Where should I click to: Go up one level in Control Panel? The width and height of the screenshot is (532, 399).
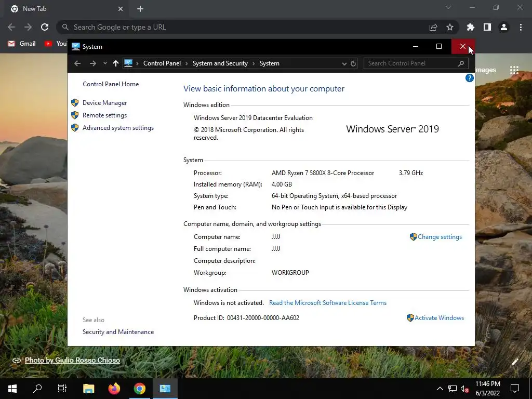116,63
